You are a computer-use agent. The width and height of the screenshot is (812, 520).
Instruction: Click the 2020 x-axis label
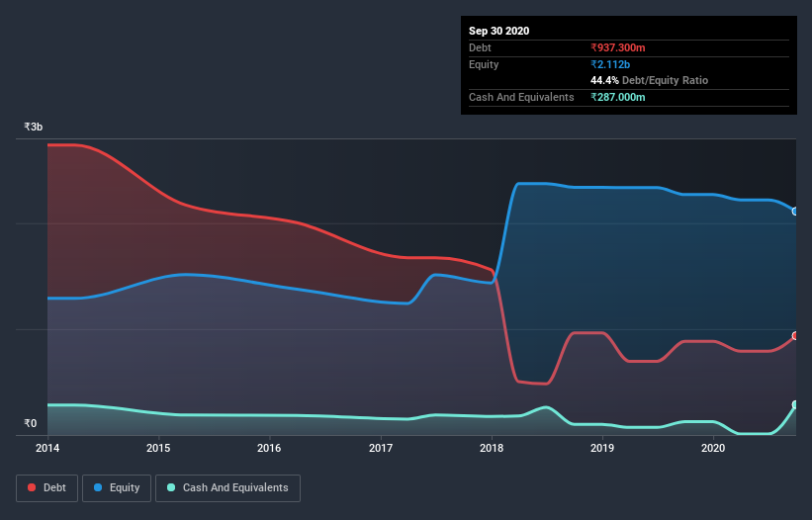tap(713, 448)
